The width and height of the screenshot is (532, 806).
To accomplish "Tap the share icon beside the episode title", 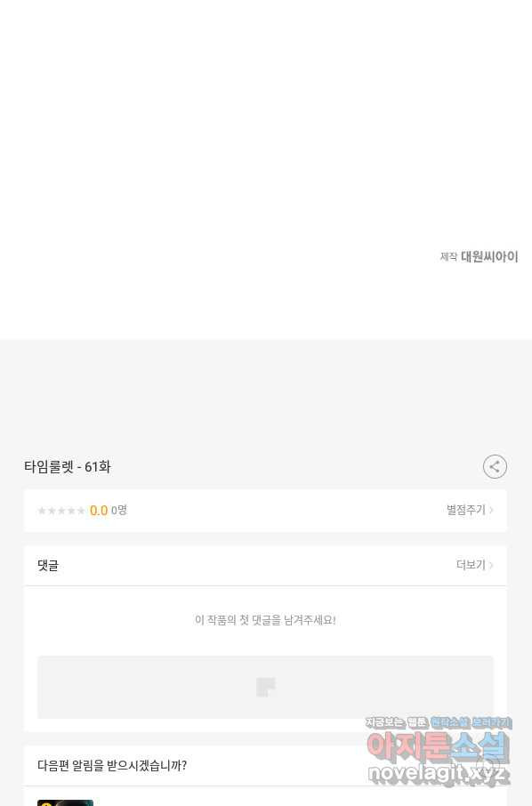I will 495,467.
